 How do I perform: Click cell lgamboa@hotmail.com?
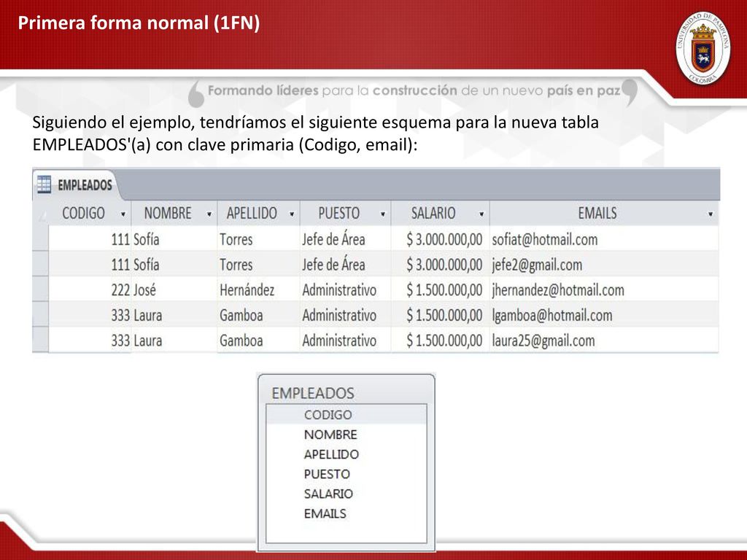(x=604, y=315)
